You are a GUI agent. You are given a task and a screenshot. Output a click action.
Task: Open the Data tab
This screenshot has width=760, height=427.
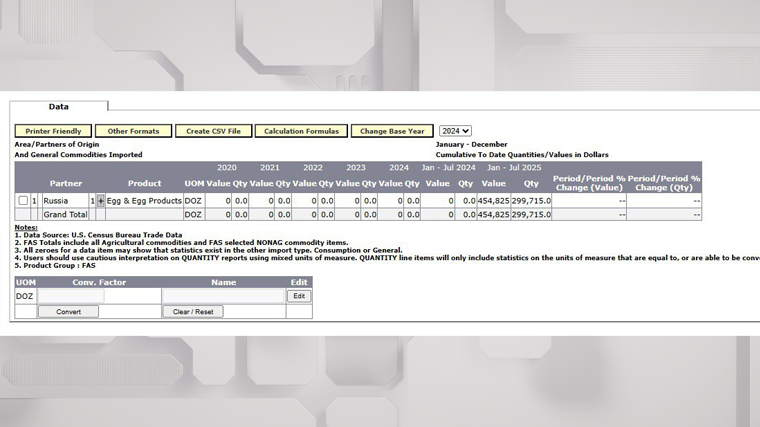[59, 107]
